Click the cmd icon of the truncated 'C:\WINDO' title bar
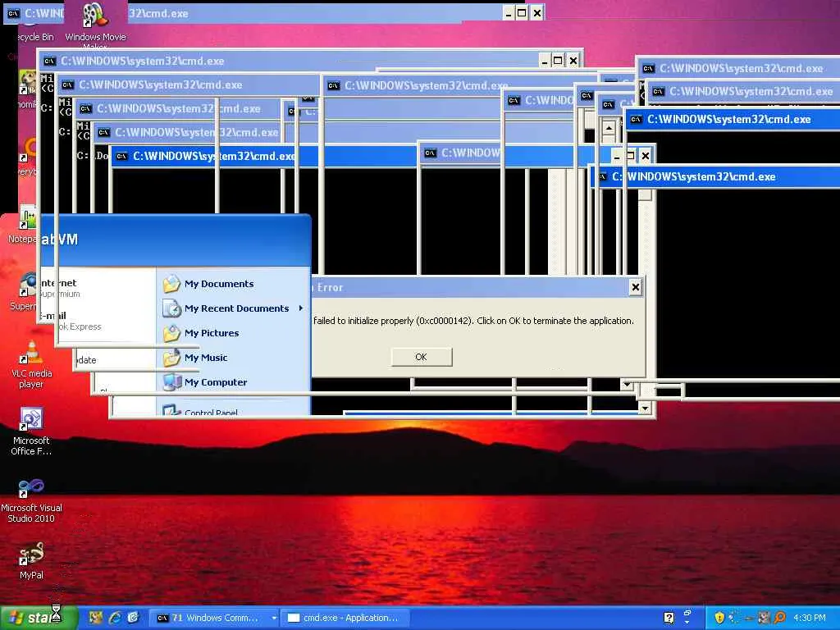Screen dimensions: 840x630 click(x=514, y=100)
